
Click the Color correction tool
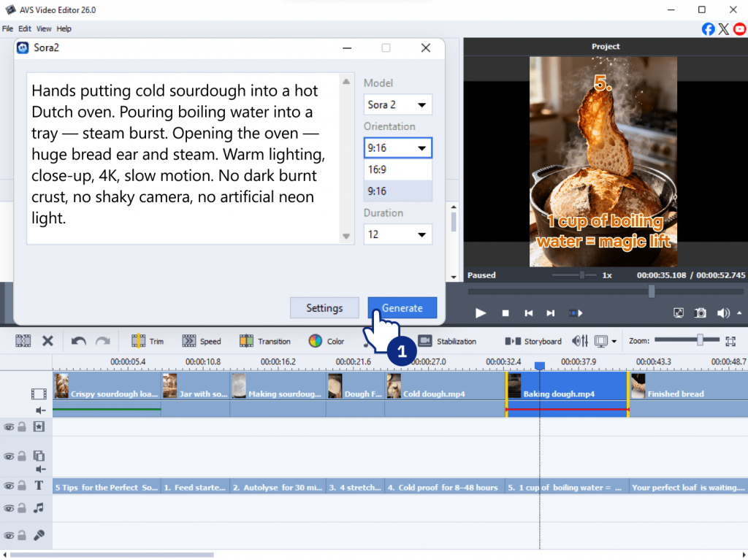(326, 341)
